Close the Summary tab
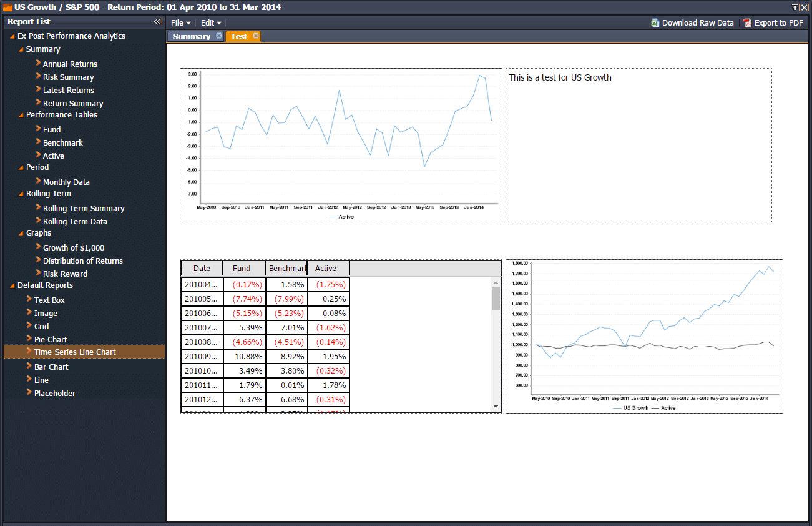 tap(219, 36)
